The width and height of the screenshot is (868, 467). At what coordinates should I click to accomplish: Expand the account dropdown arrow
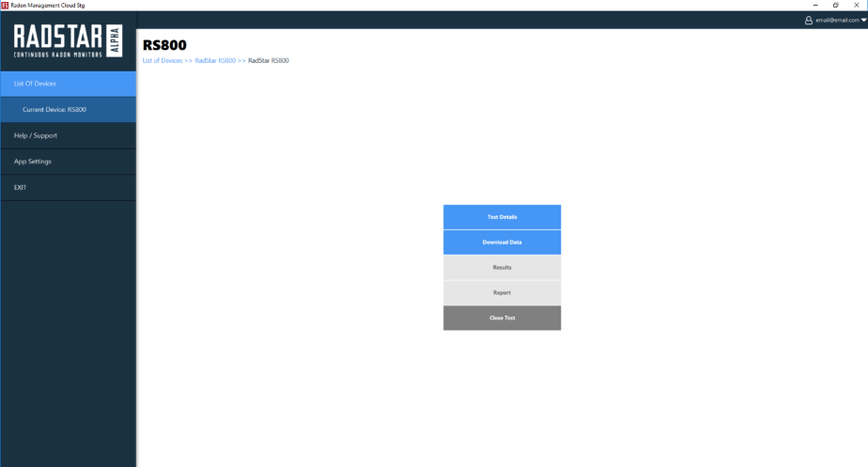[x=863, y=20]
